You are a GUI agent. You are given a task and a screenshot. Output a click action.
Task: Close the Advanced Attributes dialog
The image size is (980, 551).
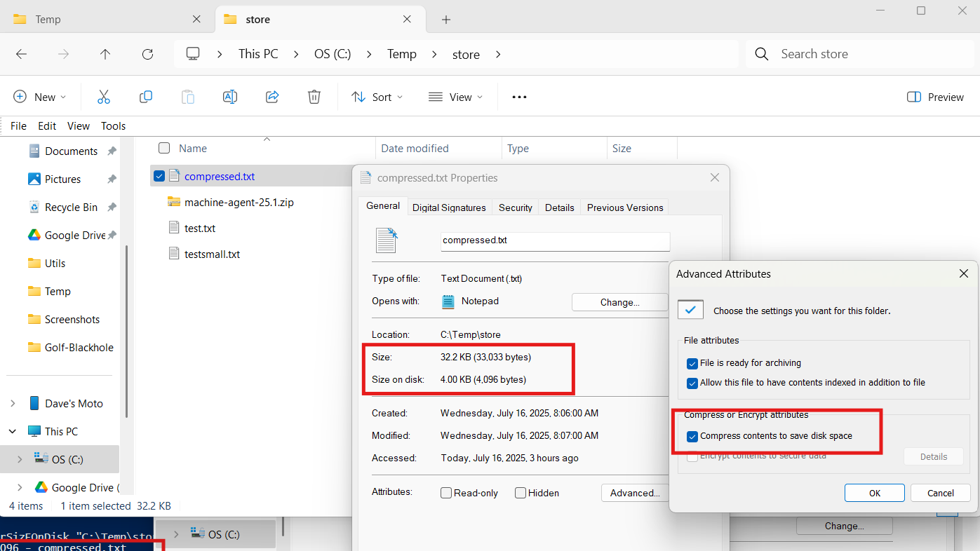tap(964, 274)
